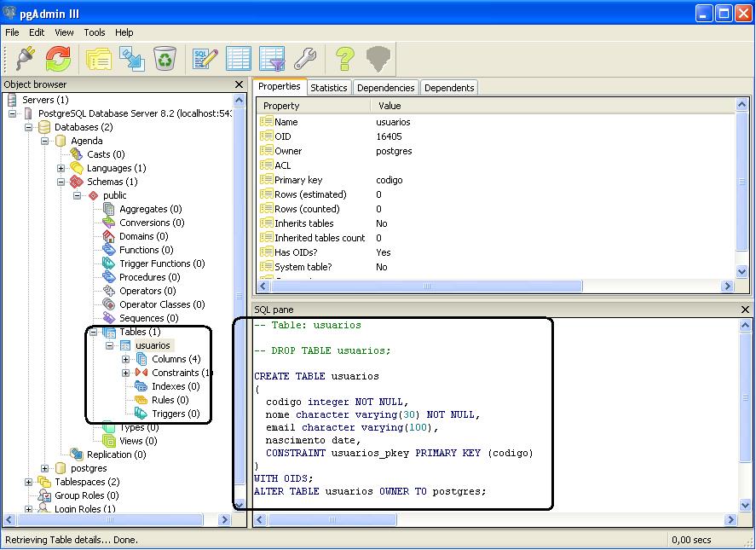View table data with grid icon
The width and height of the screenshot is (756, 550).
[238, 59]
